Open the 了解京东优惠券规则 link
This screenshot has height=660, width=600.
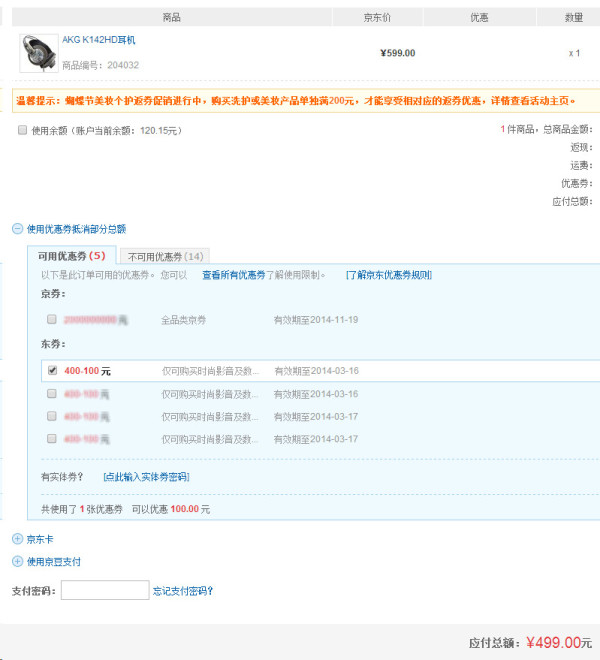[389, 275]
